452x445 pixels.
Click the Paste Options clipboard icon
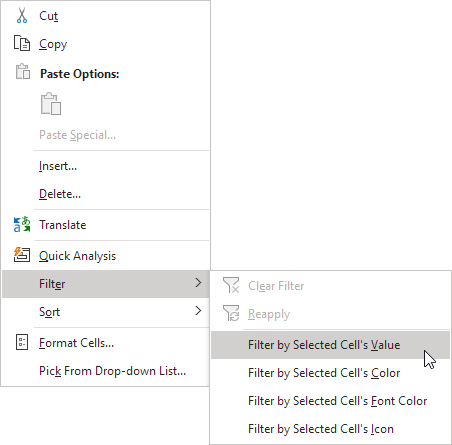[x=23, y=71]
